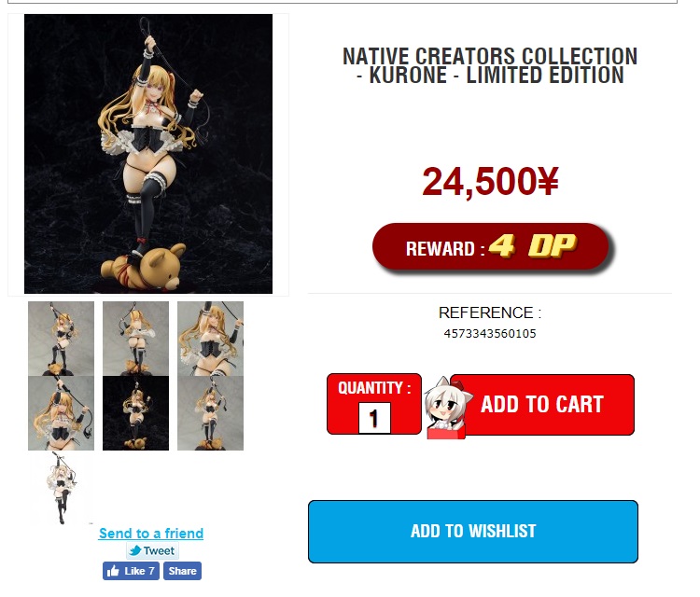Image resolution: width=700 pixels, height=597 pixels.
Task: Click the fox-girl mascot icon beside the cart
Action: (443, 409)
